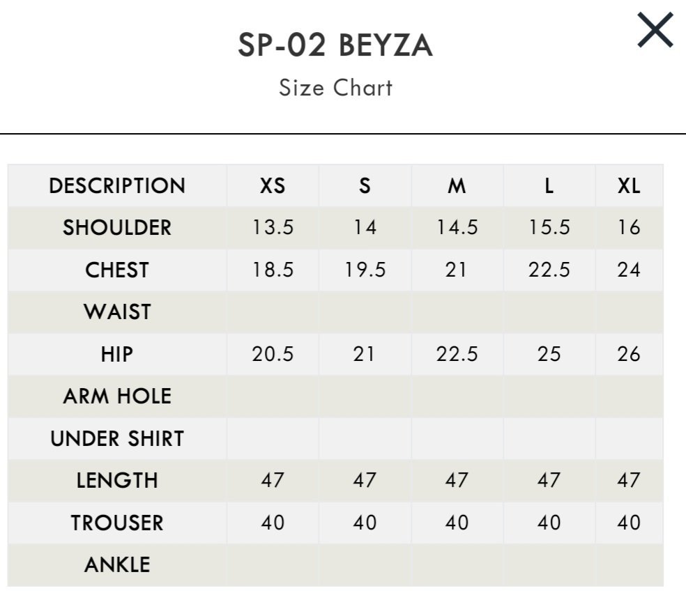Click the 15.5 shoulder value for L
Image resolution: width=686 pixels, height=616 pixels.
tap(549, 228)
